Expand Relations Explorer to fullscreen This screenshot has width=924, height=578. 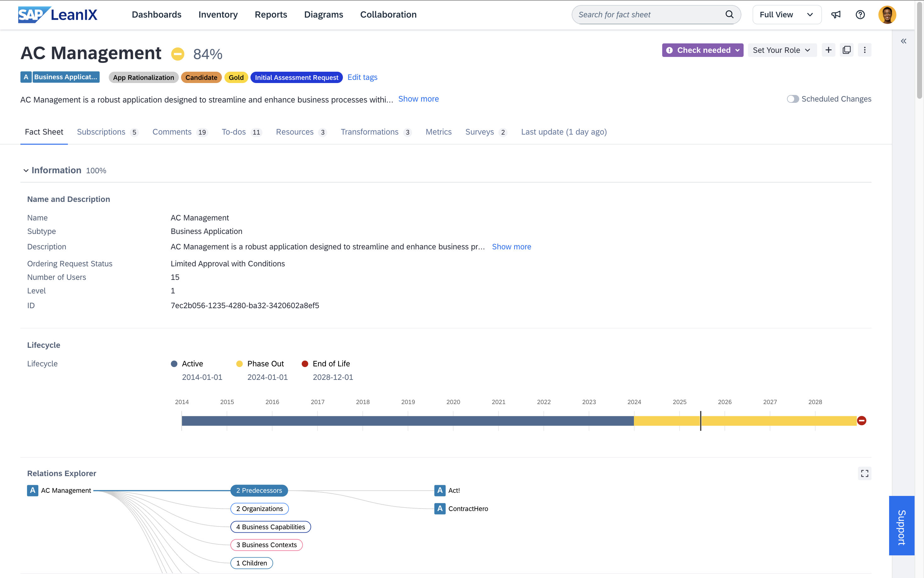[864, 473]
